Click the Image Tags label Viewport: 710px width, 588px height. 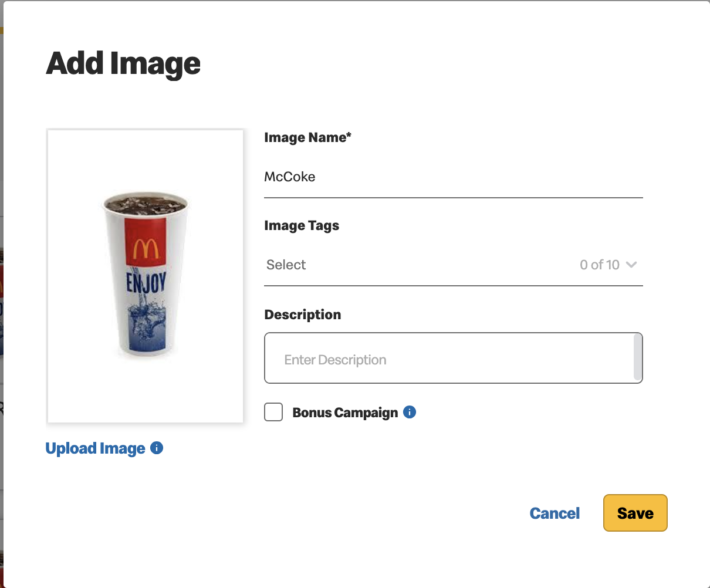302,226
